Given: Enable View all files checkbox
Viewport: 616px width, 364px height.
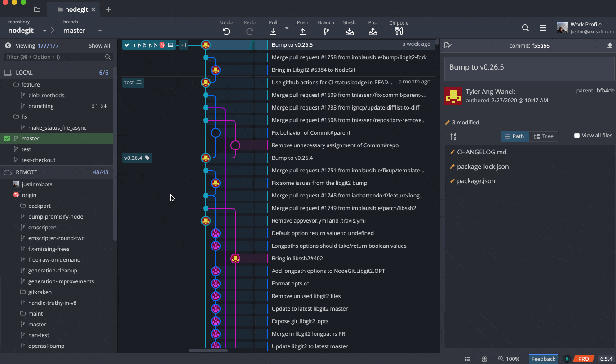Looking at the screenshot, I should coord(577,136).
